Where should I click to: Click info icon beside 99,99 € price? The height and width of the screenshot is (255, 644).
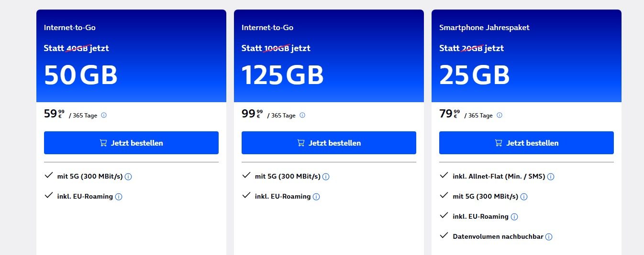click(x=302, y=115)
